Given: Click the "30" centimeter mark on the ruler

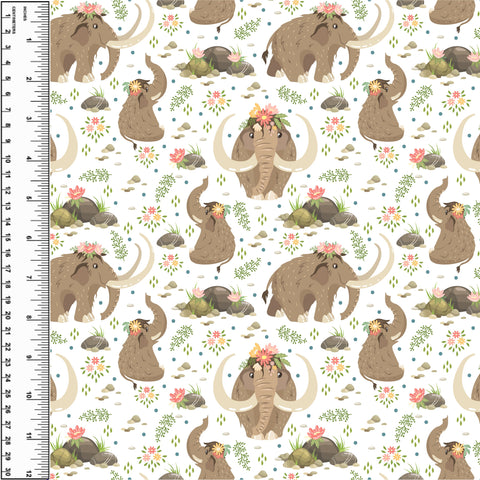Looking at the screenshot, I should pyautogui.click(x=8, y=472).
